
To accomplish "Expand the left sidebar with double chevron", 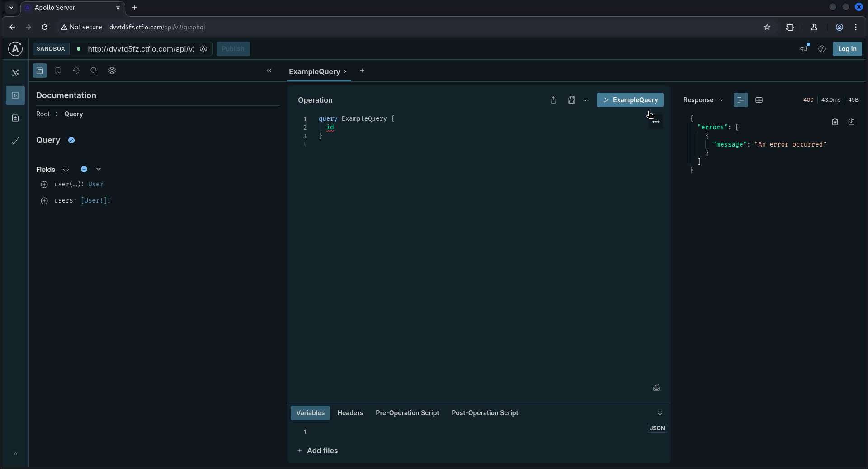I will tap(15, 454).
